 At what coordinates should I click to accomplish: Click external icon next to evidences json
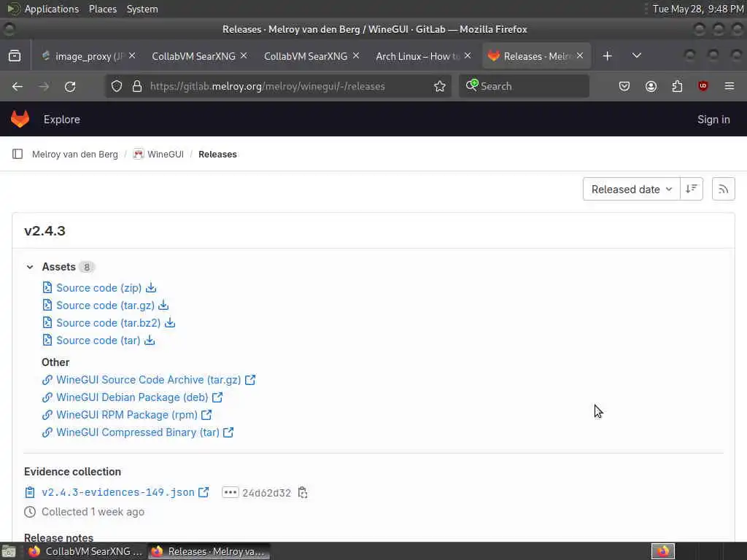tap(204, 492)
